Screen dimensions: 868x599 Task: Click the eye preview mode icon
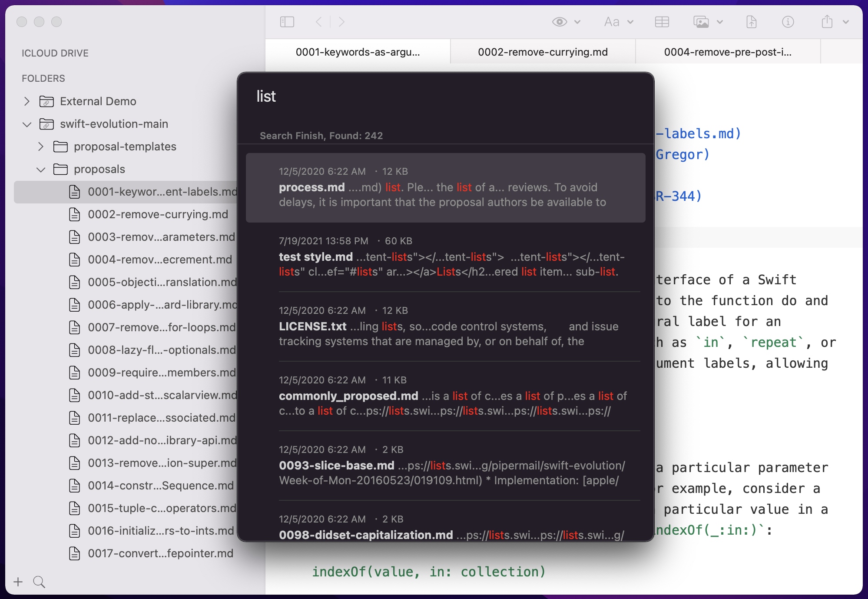(560, 22)
